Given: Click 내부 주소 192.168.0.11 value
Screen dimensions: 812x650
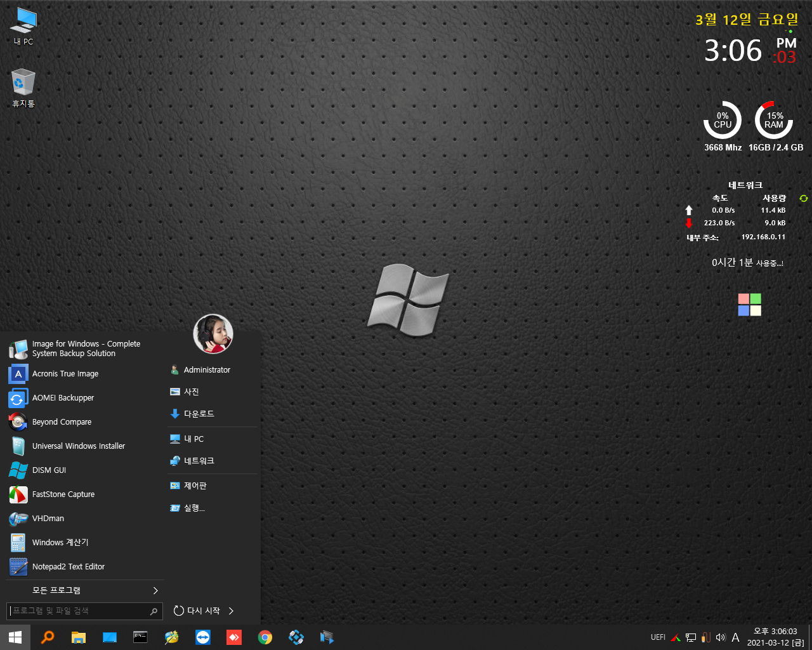Looking at the screenshot, I should [763, 237].
